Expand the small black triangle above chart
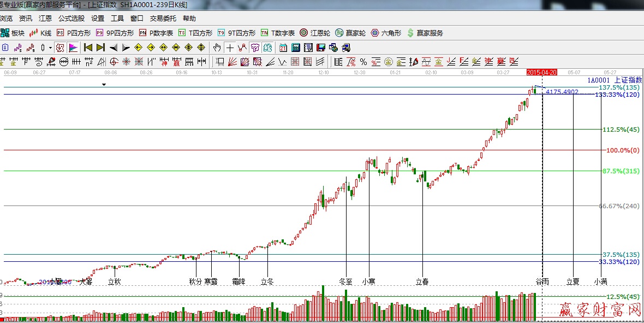 click(104, 85)
